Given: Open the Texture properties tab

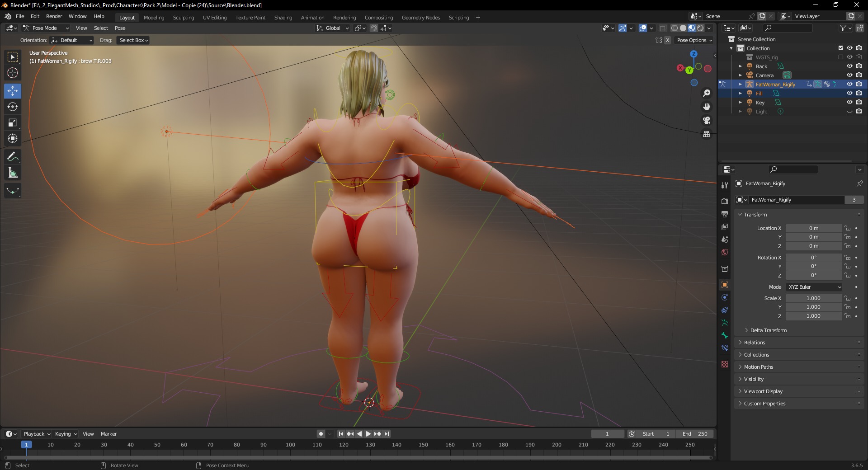Looking at the screenshot, I should pyautogui.click(x=725, y=364).
